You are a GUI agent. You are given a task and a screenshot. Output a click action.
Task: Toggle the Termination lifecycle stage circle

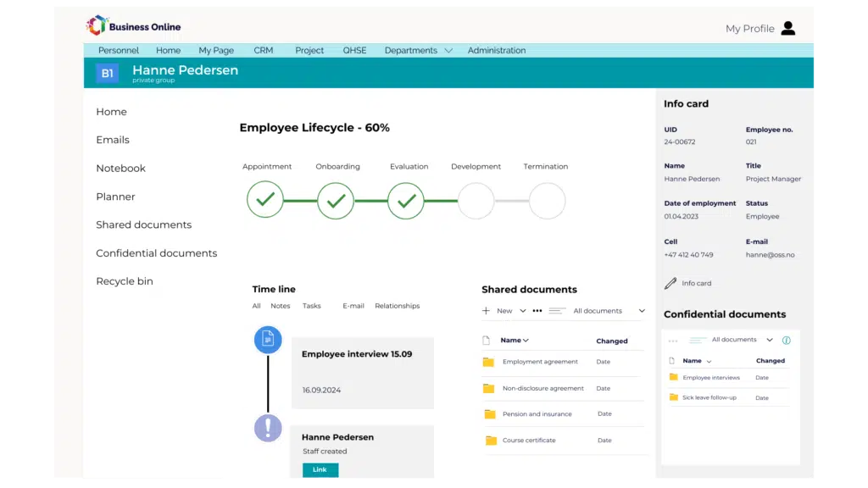click(547, 201)
